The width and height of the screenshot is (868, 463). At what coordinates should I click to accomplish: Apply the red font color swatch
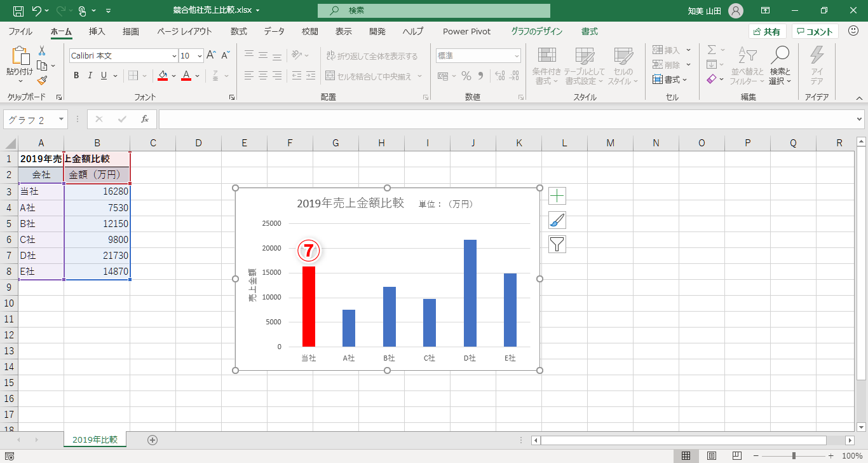tap(186, 76)
